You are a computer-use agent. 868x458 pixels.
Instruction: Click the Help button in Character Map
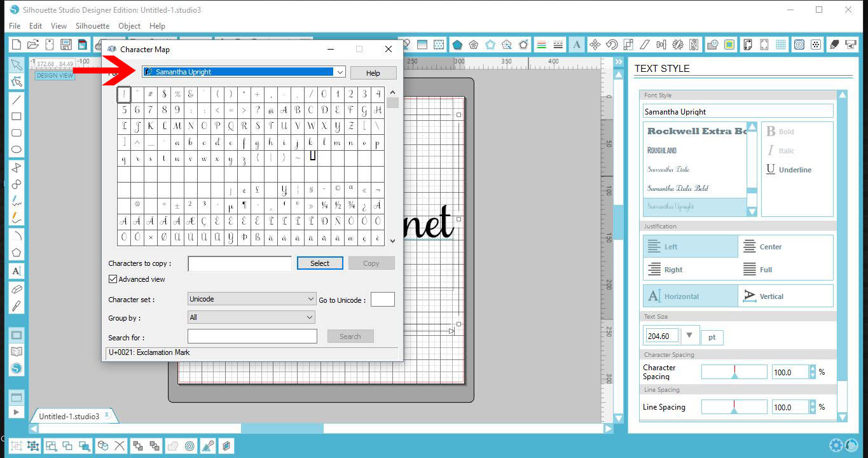[373, 72]
